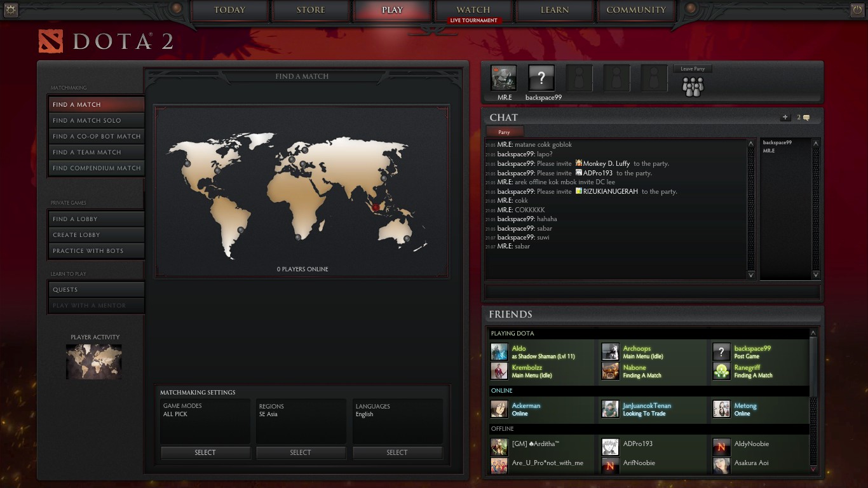Switch to the Store tab

tap(311, 10)
